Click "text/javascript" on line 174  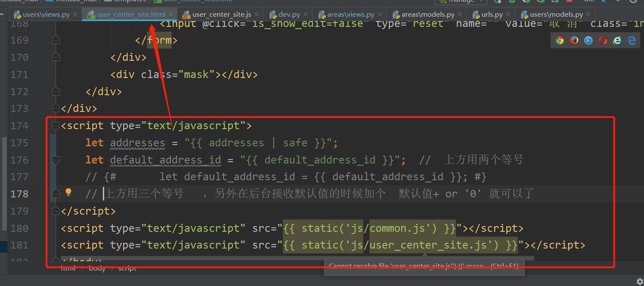(x=193, y=126)
